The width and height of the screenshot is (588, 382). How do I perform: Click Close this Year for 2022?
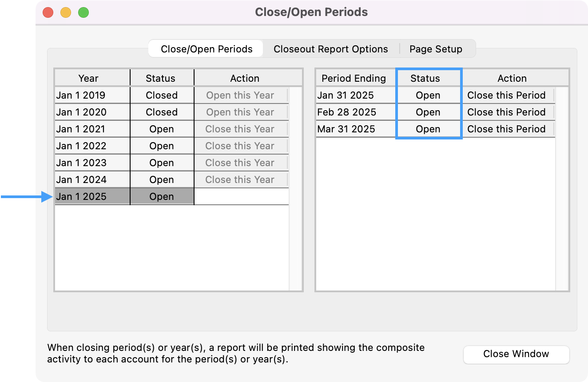[x=240, y=146]
